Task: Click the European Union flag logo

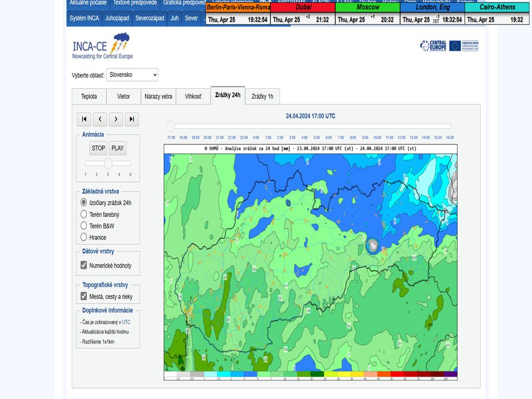Action: [x=455, y=46]
